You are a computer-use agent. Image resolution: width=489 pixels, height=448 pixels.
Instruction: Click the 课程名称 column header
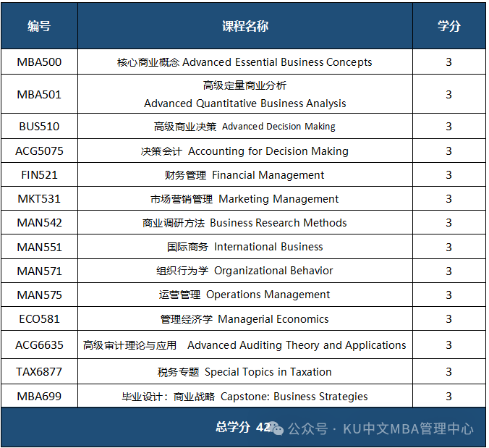[244, 26]
